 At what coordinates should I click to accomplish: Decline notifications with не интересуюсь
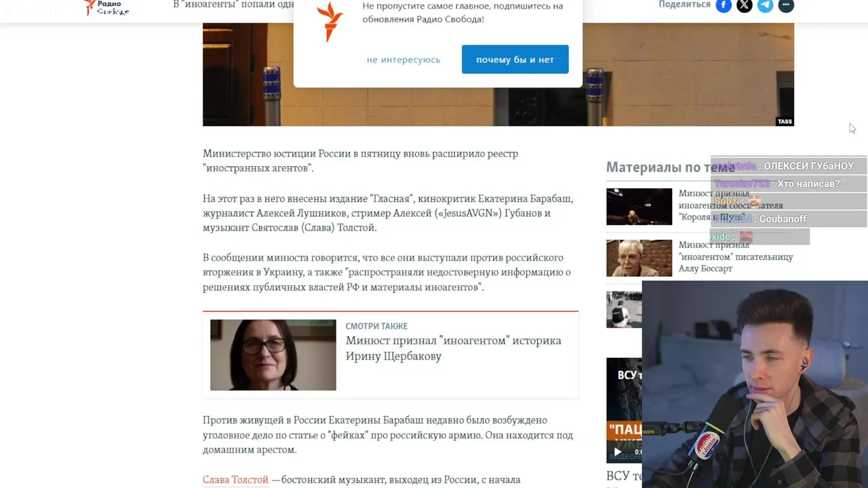pyautogui.click(x=403, y=60)
